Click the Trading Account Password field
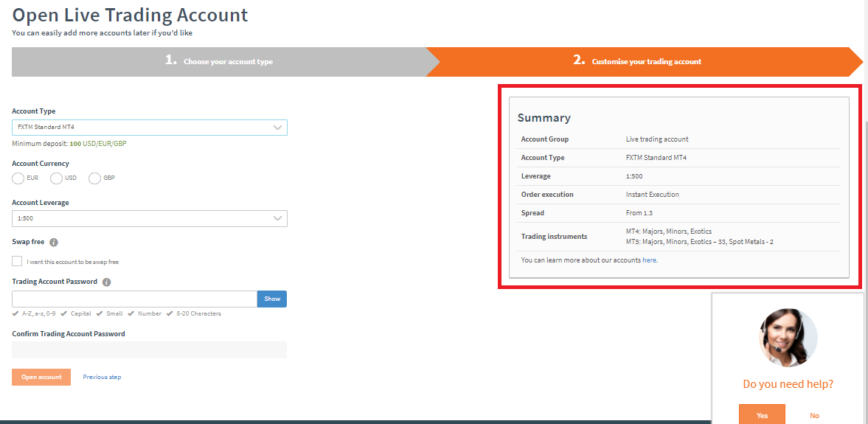This screenshot has width=868, height=424. tap(134, 299)
